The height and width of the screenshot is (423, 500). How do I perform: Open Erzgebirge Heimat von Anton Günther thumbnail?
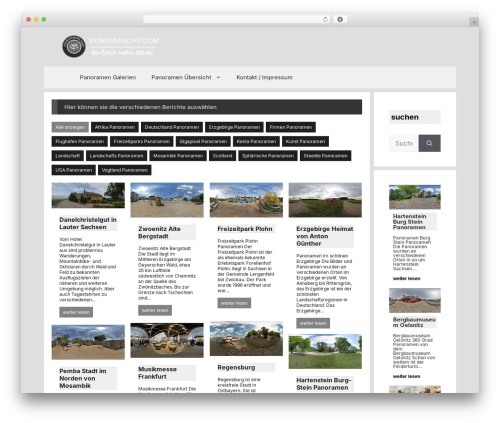click(325, 200)
